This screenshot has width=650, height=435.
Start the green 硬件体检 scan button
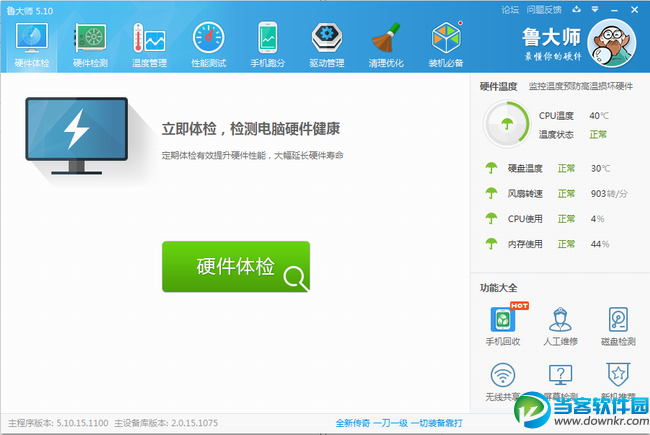[236, 267]
